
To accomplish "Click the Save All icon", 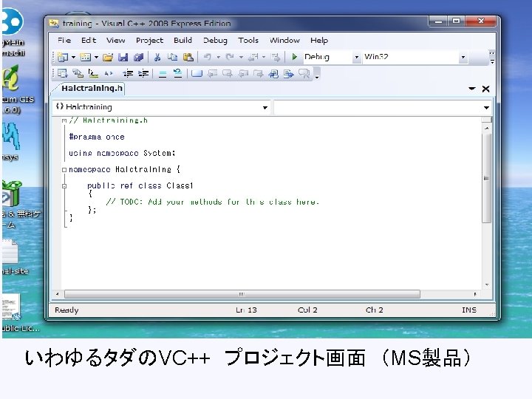I will pos(138,57).
